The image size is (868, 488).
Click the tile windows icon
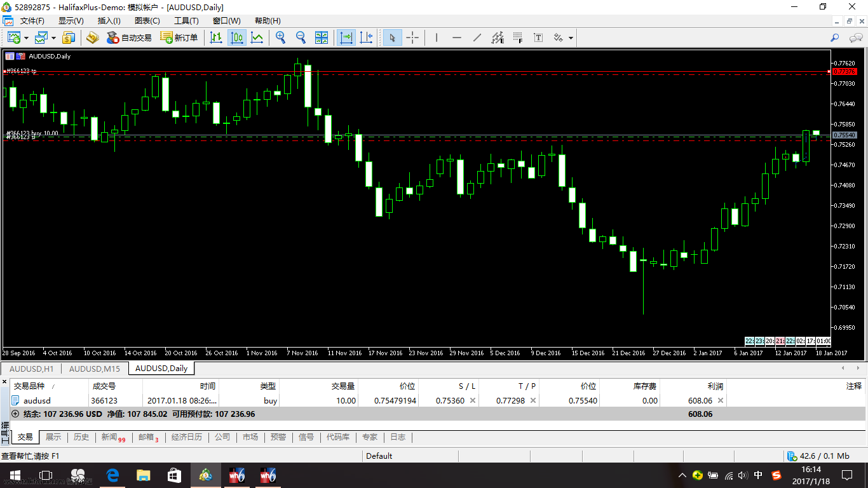pos(322,37)
